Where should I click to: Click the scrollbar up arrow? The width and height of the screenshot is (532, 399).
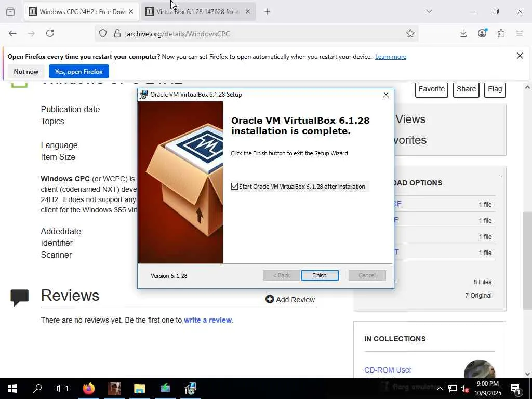(527, 87)
